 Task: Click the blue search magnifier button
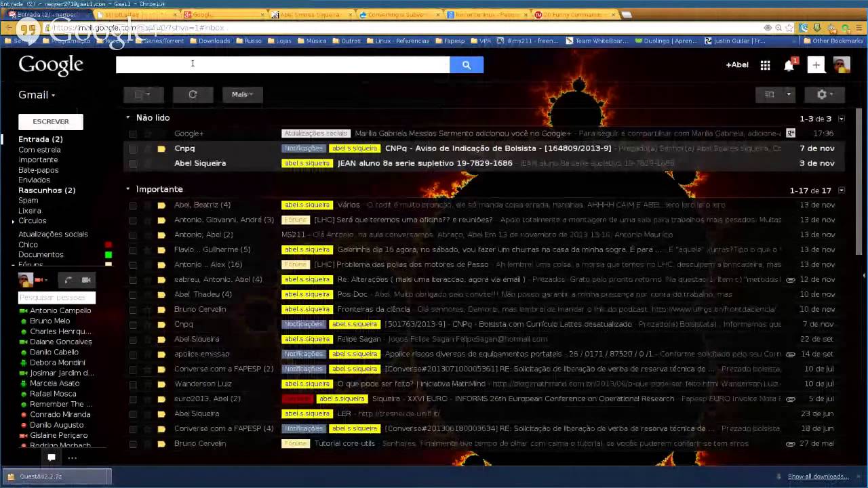pyautogui.click(x=466, y=64)
